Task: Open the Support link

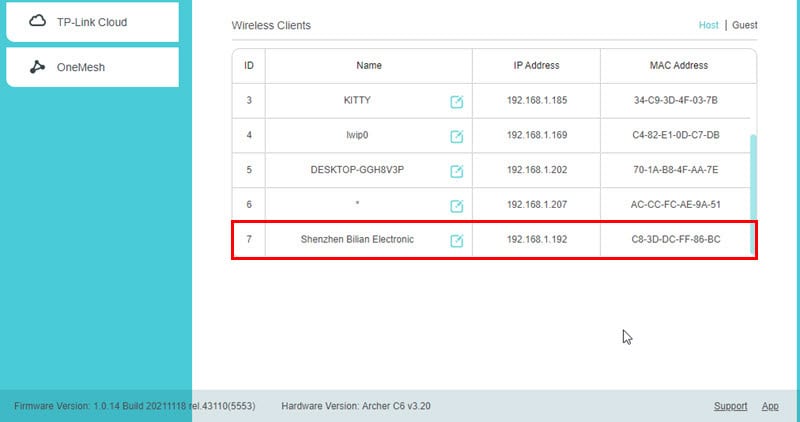Action: [x=730, y=406]
